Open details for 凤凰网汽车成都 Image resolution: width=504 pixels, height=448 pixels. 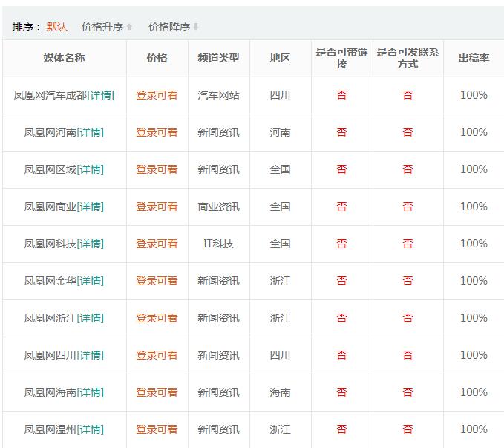click(101, 95)
